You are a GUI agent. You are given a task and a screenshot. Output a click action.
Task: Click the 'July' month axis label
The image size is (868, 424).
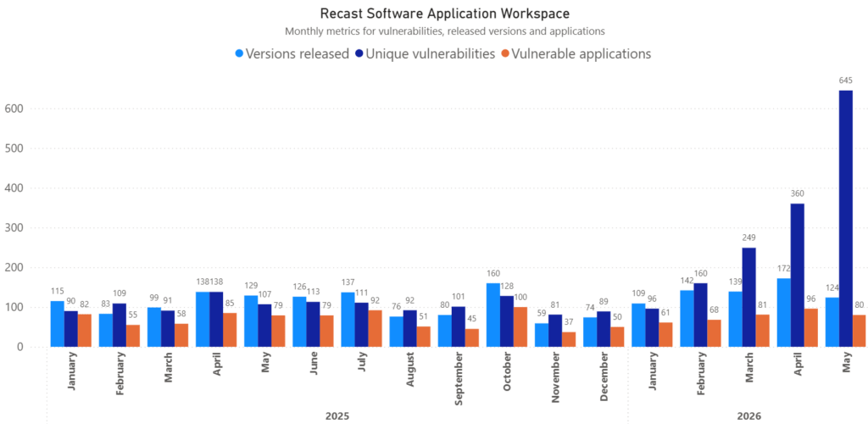point(361,363)
